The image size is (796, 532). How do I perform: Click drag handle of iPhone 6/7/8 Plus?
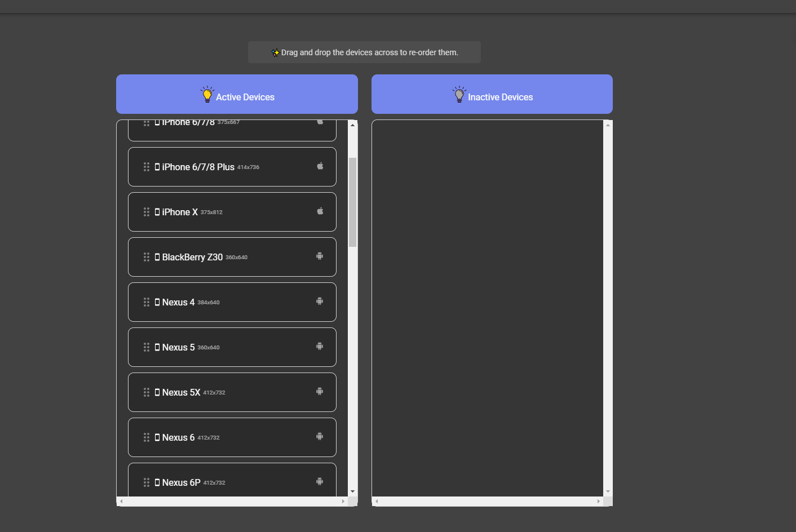point(147,167)
